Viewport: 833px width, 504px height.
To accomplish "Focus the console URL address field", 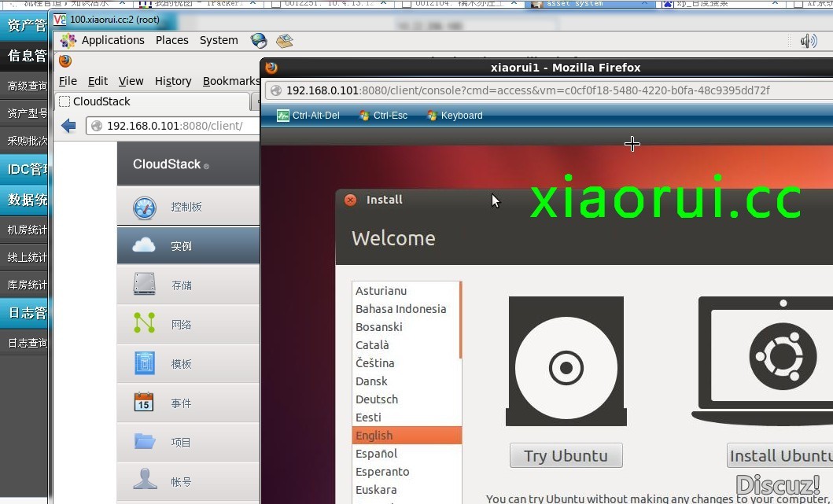I will [551, 91].
